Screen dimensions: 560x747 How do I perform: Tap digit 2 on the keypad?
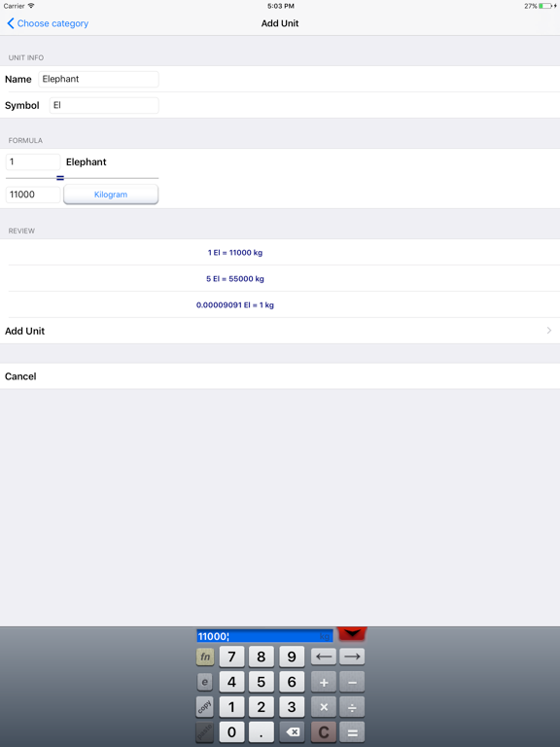[262, 707]
